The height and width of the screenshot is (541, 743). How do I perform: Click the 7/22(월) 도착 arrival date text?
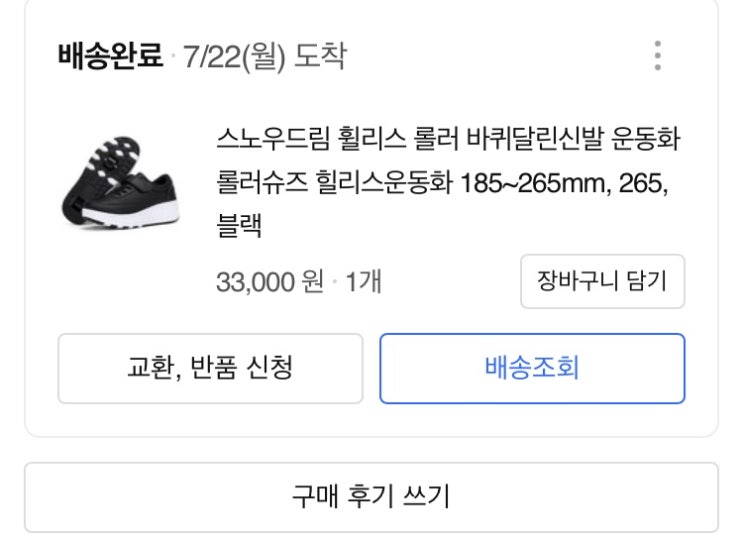click(x=264, y=56)
